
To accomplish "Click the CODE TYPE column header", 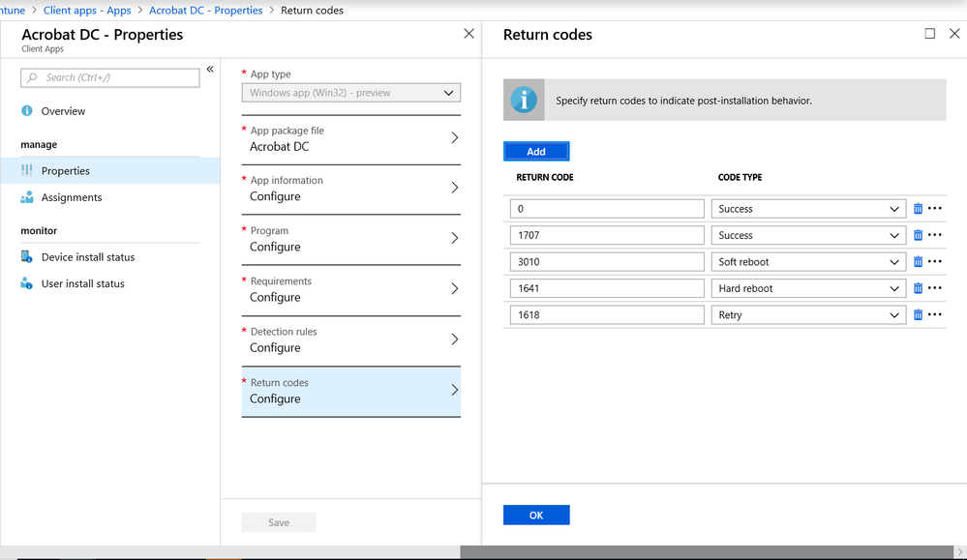I will click(x=740, y=177).
